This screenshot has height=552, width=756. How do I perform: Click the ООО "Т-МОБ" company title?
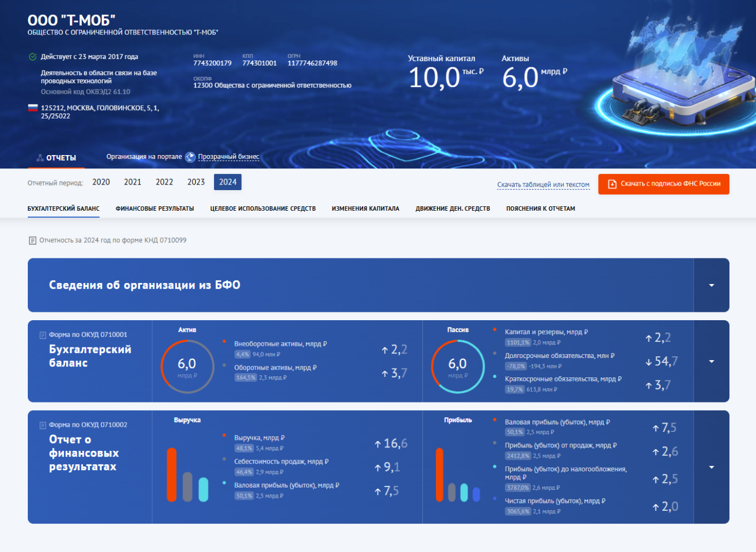pos(72,21)
